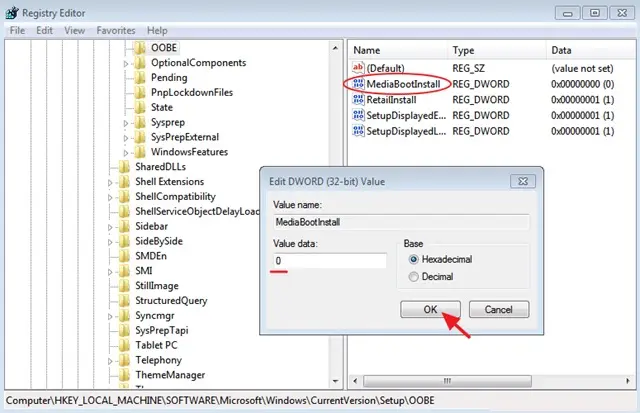Expand the SideBySide tree node
This screenshot has width=640, height=413.
(x=110, y=242)
